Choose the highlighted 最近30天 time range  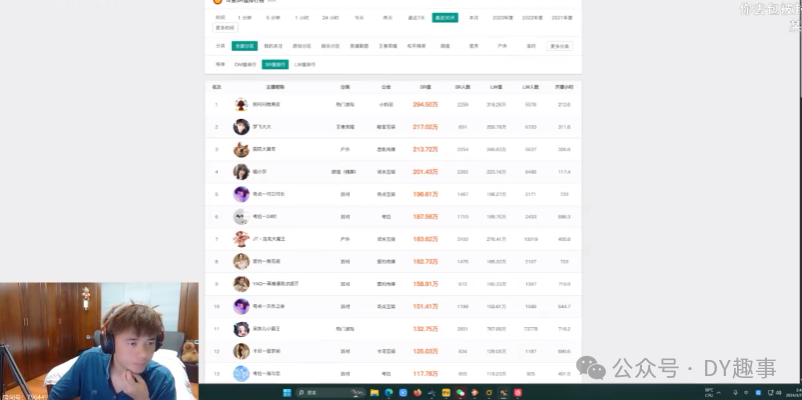coord(445,18)
